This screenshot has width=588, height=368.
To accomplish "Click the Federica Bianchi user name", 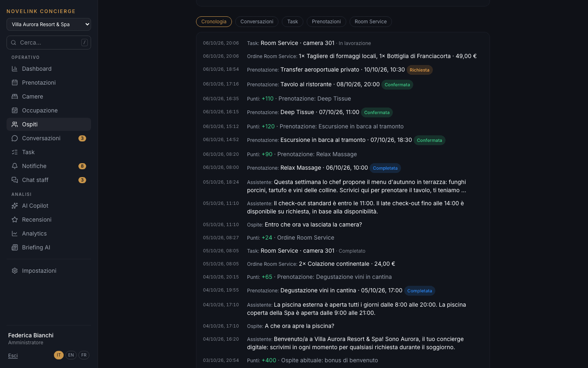I will tap(31, 335).
